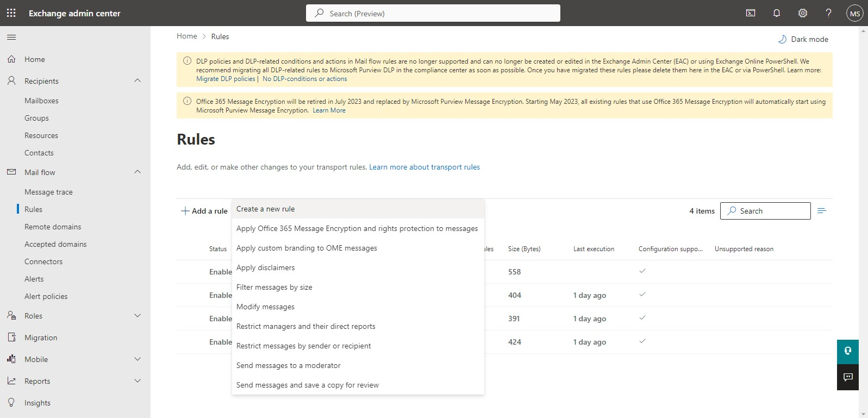
Task: Click the Add a rule button
Action: click(x=204, y=211)
